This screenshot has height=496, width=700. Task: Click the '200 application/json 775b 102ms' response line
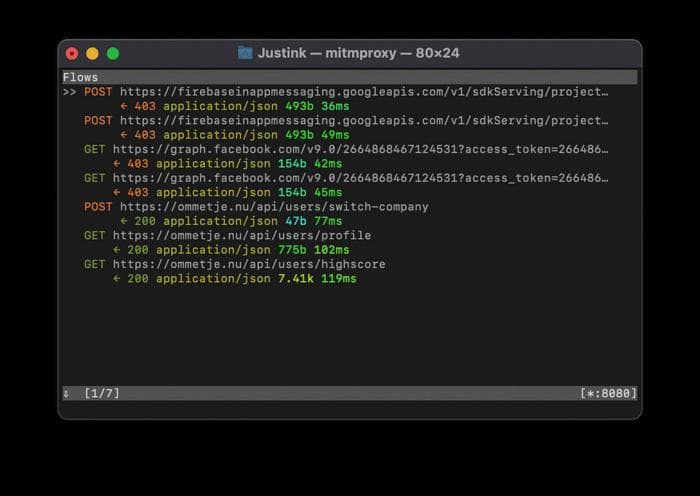[231, 250]
